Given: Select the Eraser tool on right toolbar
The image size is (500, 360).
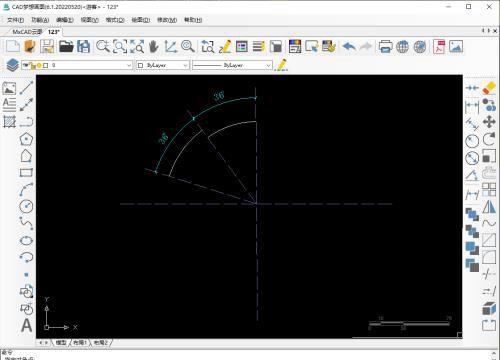Looking at the screenshot, I should pyautogui.click(x=489, y=88).
